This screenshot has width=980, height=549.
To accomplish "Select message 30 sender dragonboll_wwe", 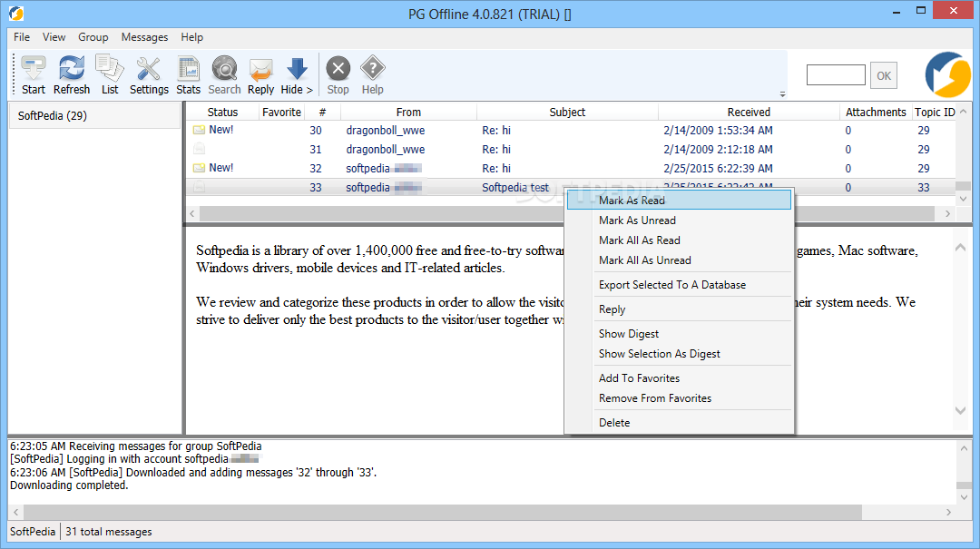I will [x=386, y=131].
